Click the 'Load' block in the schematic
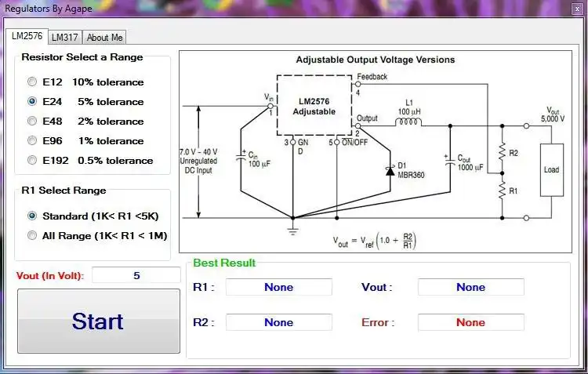Image resolution: width=588 pixels, height=374 pixels. coord(552,170)
